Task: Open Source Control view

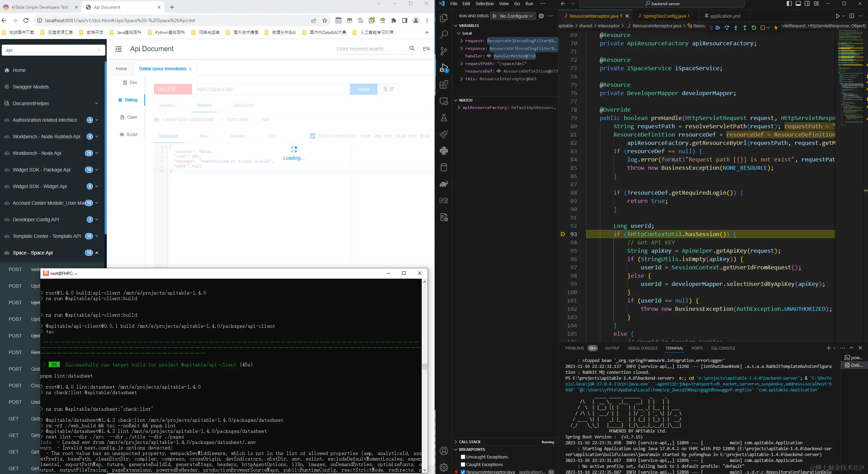Action: 444,51
